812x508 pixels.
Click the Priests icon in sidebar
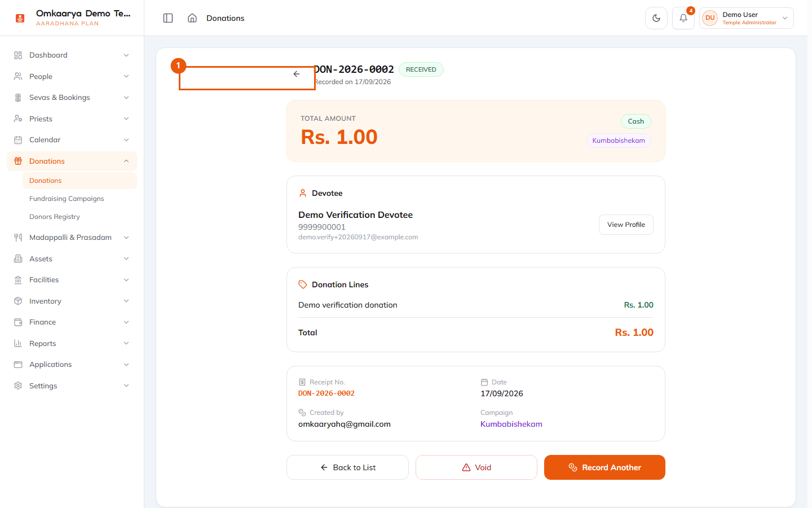(x=18, y=119)
